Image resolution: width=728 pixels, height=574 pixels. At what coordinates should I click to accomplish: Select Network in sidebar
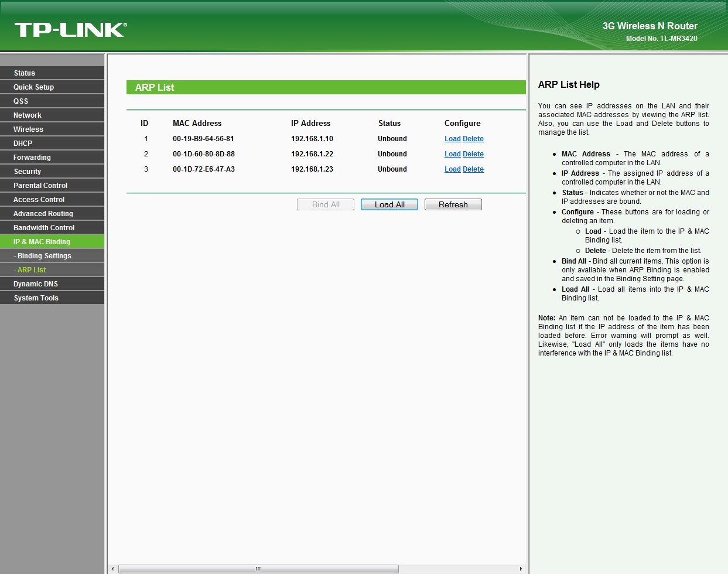(x=52, y=115)
